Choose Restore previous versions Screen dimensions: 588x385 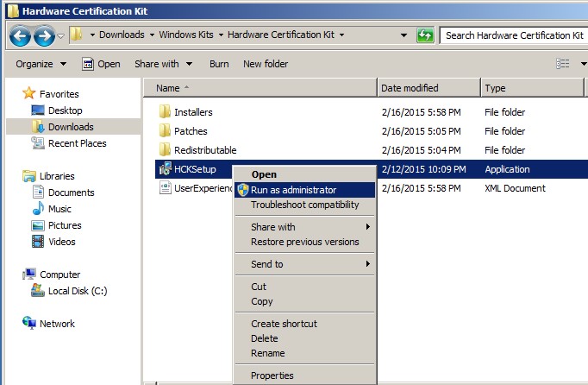click(304, 242)
